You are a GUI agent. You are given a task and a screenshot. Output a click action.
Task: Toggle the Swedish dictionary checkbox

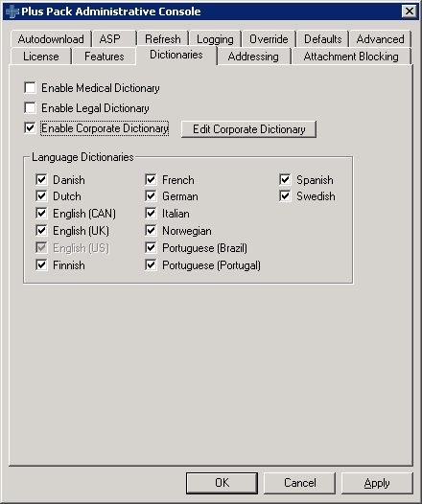pyautogui.click(x=285, y=195)
